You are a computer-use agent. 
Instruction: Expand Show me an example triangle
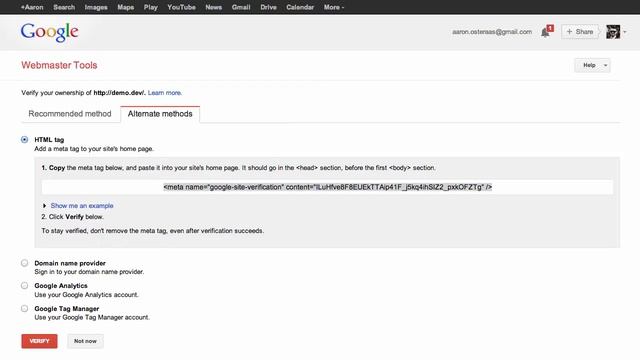44,206
